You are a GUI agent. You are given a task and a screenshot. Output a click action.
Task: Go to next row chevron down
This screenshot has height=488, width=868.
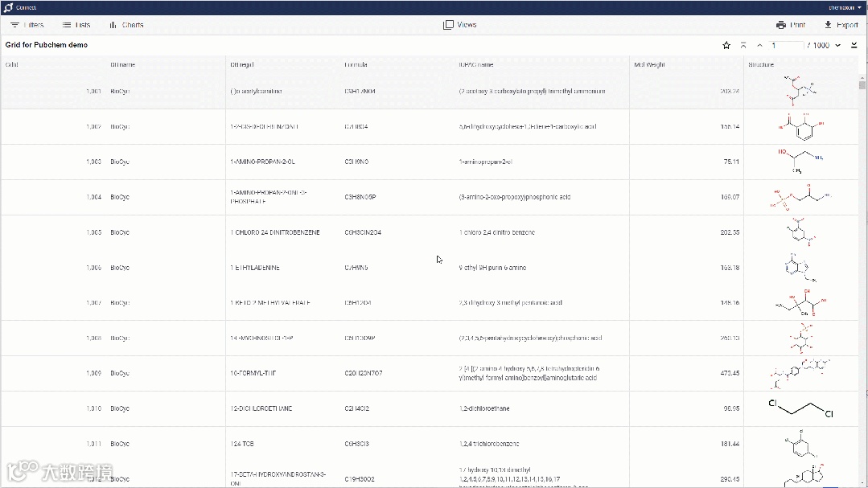(838, 45)
